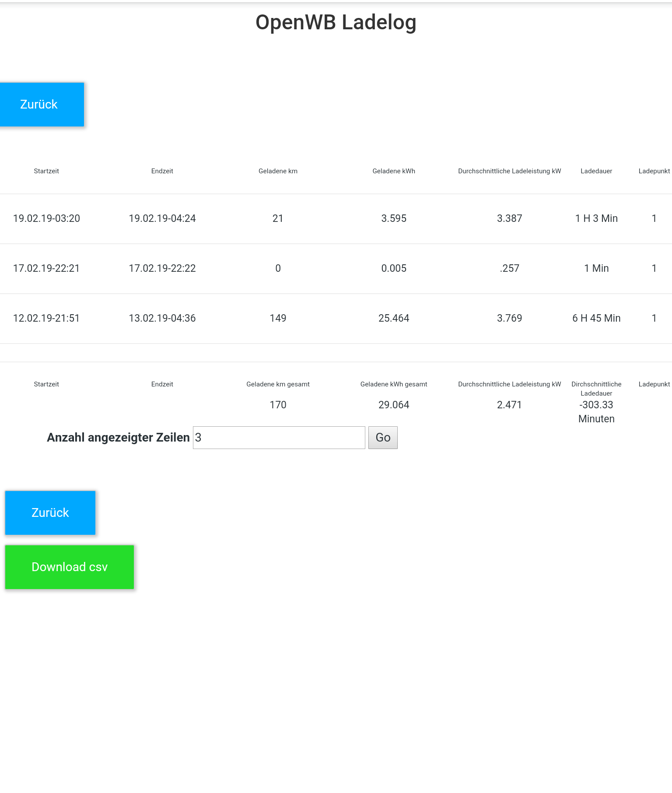Image resolution: width=672 pixels, height=793 pixels.
Task: Click the bottom Zurück button above Download csv
Action: click(x=50, y=513)
